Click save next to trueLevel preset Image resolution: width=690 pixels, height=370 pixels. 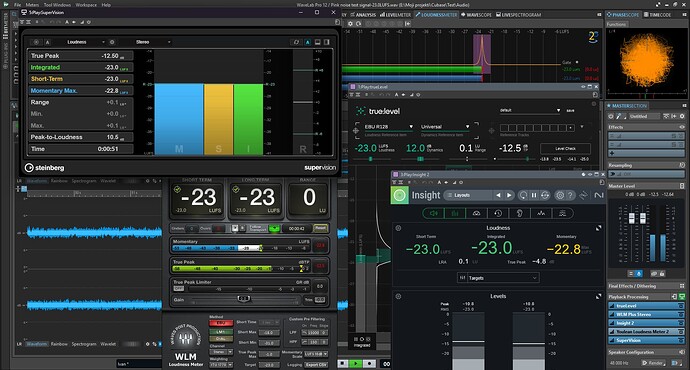coord(570,110)
